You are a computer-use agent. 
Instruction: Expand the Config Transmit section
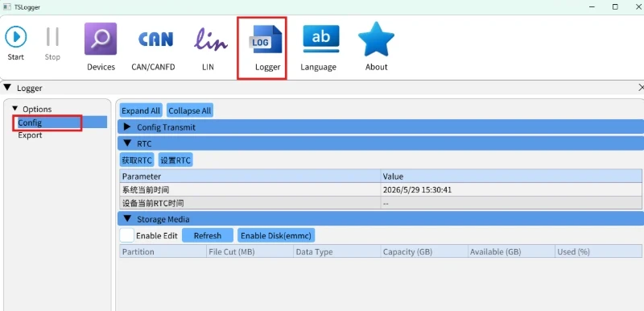127,127
